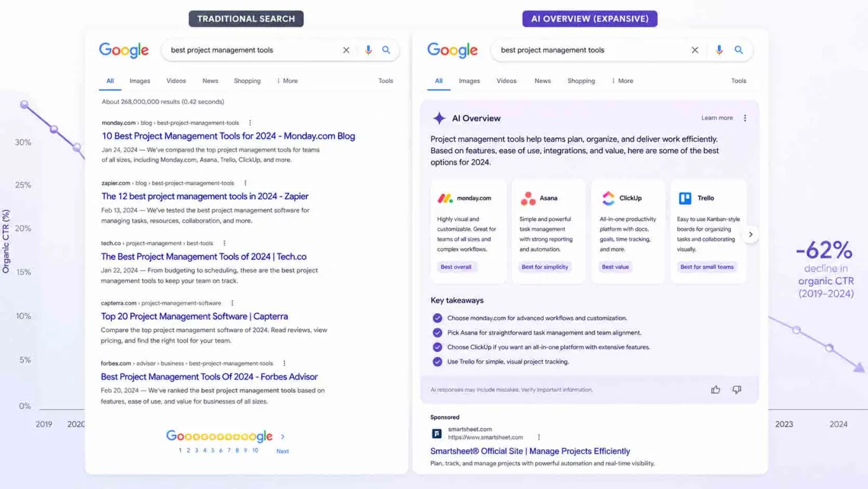Viewport: 868px width, 489px height.
Task: Click the Google logo in Traditional Search panel
Action: [x=124, y=50]
